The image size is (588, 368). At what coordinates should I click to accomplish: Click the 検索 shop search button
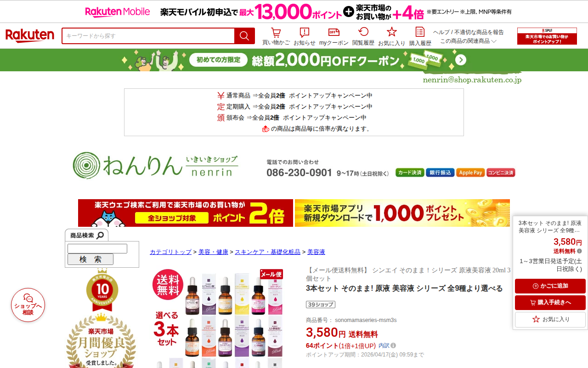coord(90,259)
